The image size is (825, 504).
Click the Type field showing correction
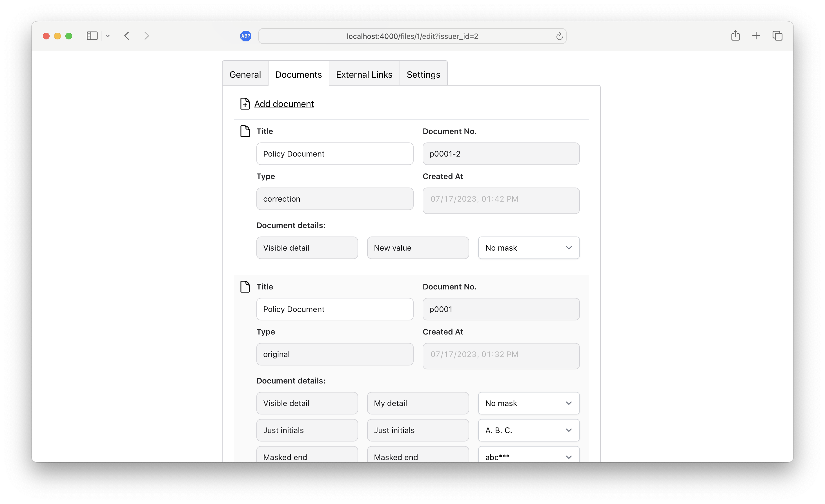tap(335, 199)
